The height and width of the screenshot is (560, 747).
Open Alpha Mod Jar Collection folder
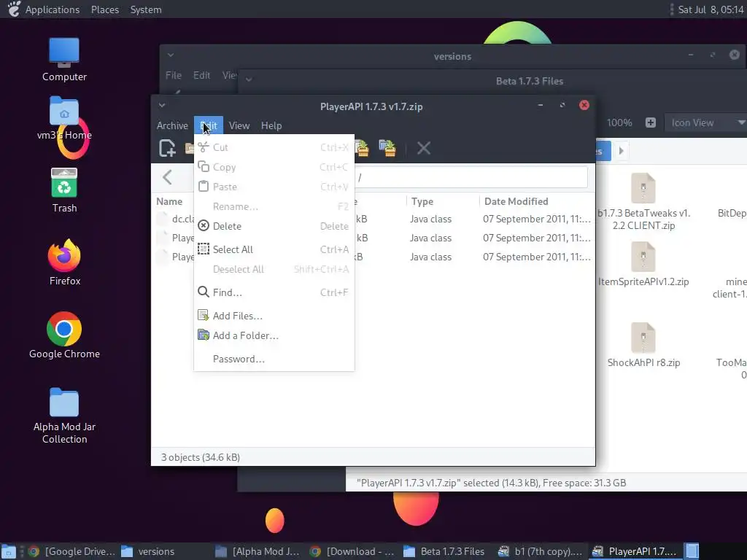click(64, 415)
